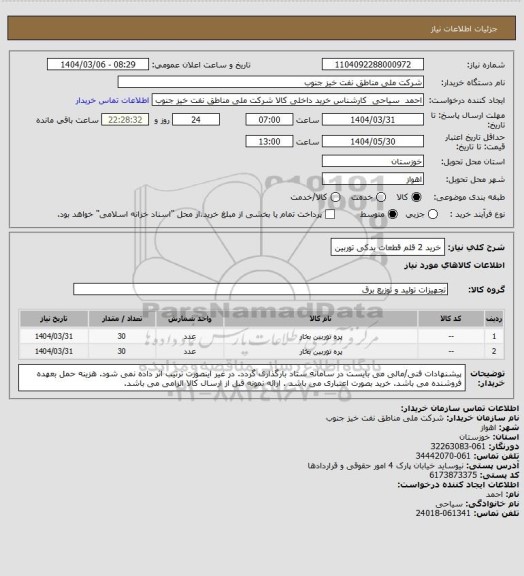Image resolution: width=524 pixels, height=576 pixels.
Task: Select the خدمت radio button
Action: pos(381,197)
